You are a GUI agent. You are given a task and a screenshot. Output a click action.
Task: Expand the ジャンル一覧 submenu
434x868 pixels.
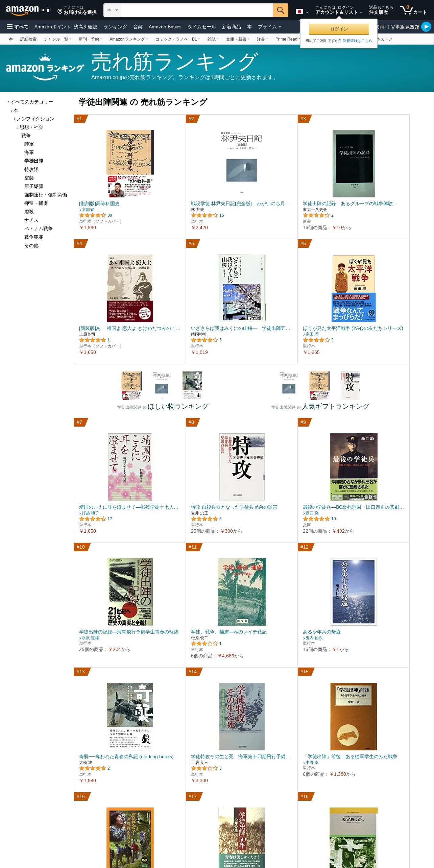click(x=57, y=39)
